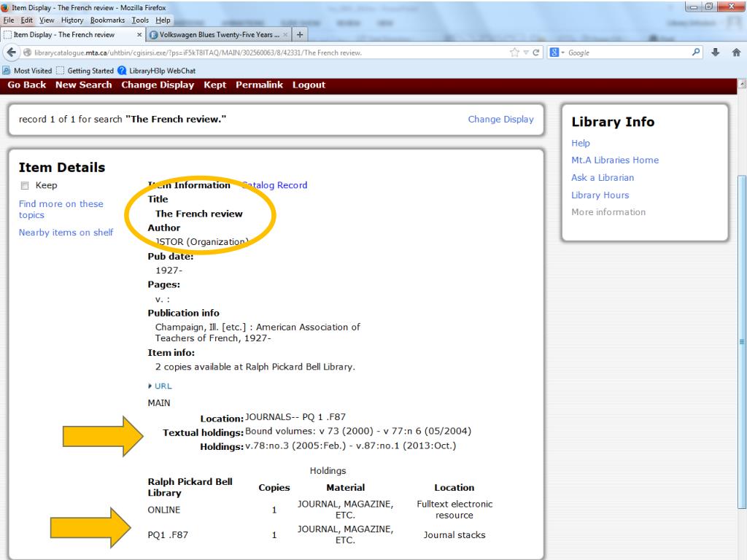Switch to Volkswagen Blues Twenty-Five Years tab
747x560 pixels.
pyautogui.click(x=219, y=34)
